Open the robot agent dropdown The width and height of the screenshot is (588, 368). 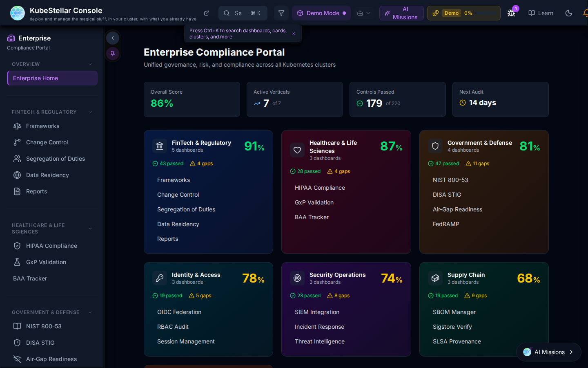(363, 13)
